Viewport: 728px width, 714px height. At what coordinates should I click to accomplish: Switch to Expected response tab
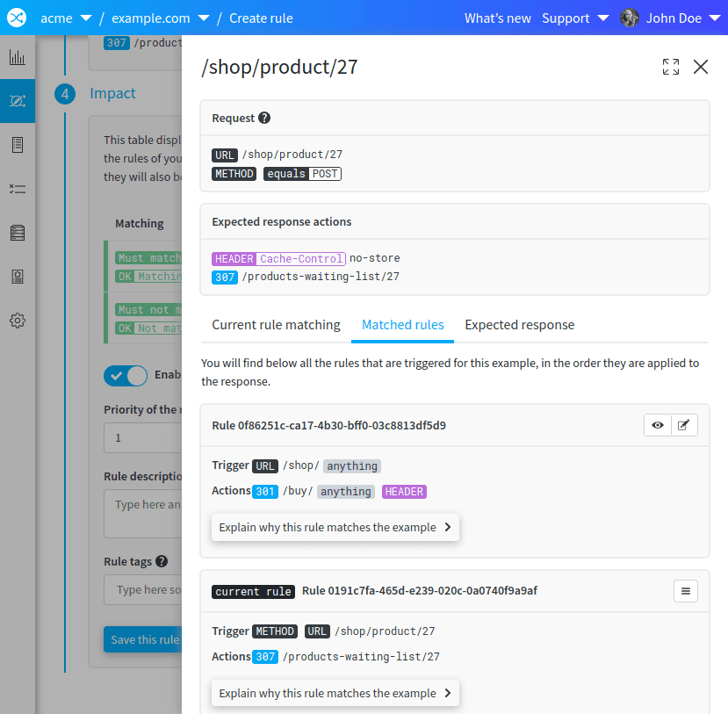click(x=520, y=324)
